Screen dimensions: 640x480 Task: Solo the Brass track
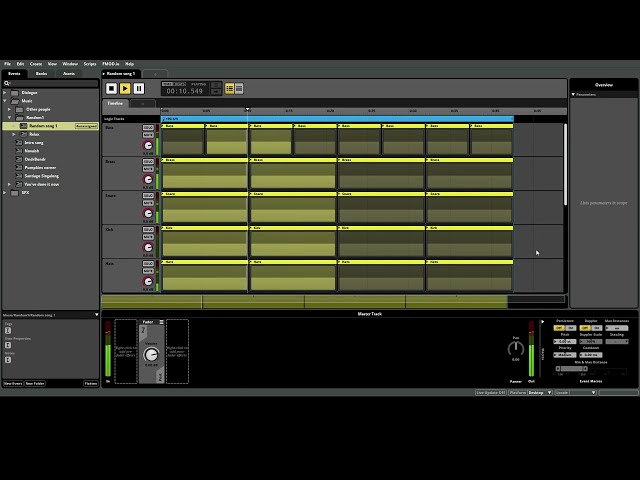[148, 162]
